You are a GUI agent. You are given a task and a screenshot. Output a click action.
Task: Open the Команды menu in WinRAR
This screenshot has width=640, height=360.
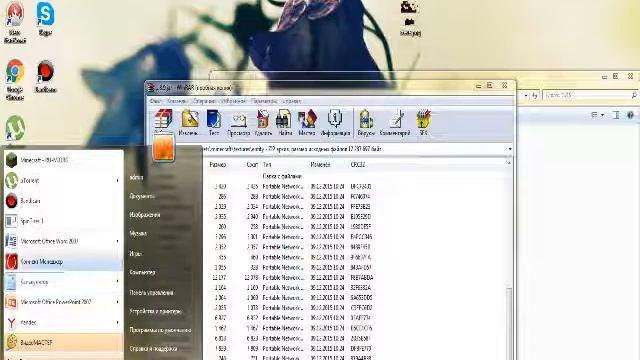click(x=177, y=101)
